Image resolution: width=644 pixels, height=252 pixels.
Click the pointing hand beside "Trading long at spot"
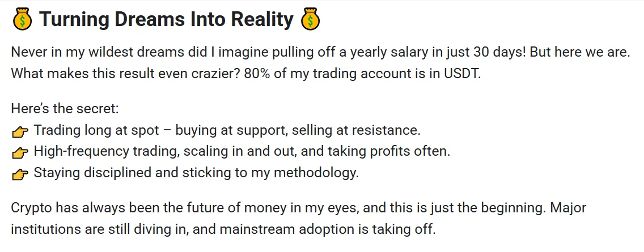coord(20,131)
